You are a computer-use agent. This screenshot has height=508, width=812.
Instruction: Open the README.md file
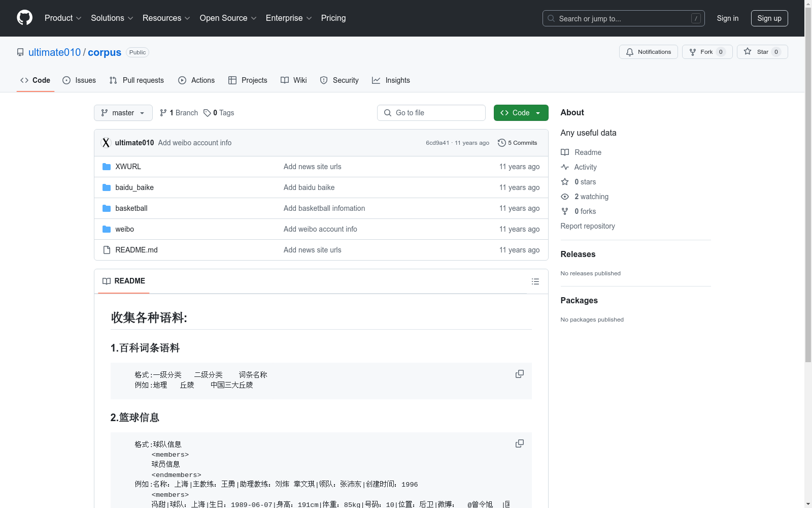[137, 250]
